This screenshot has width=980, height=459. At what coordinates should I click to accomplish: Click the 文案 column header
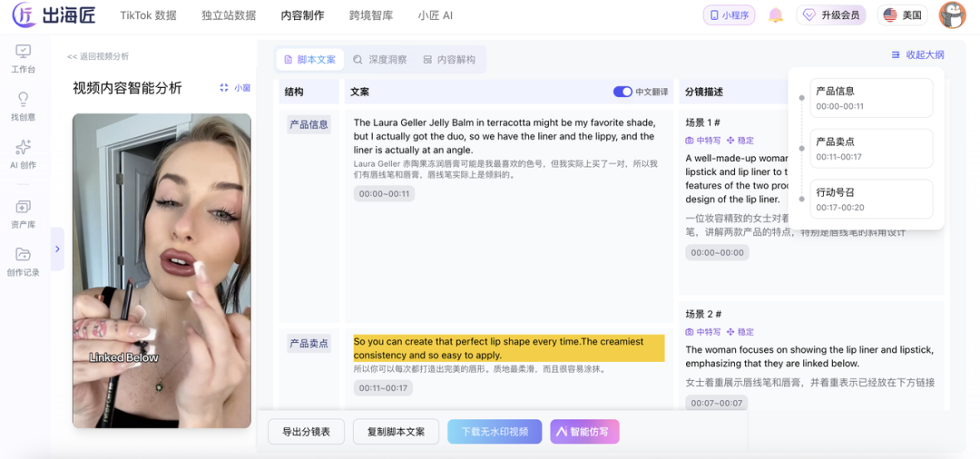(x=360, y=92)
